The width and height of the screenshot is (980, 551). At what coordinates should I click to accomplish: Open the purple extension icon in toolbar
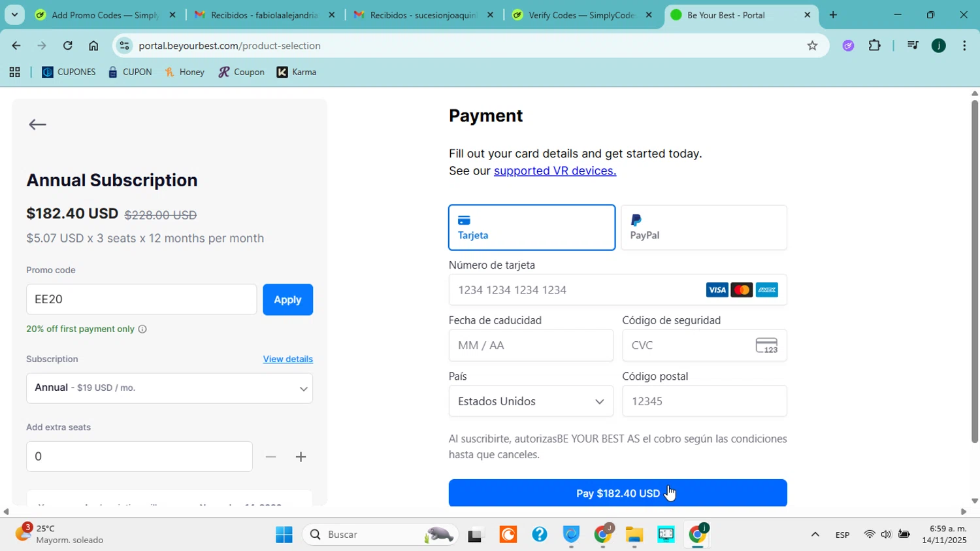[x=848, y=46]
